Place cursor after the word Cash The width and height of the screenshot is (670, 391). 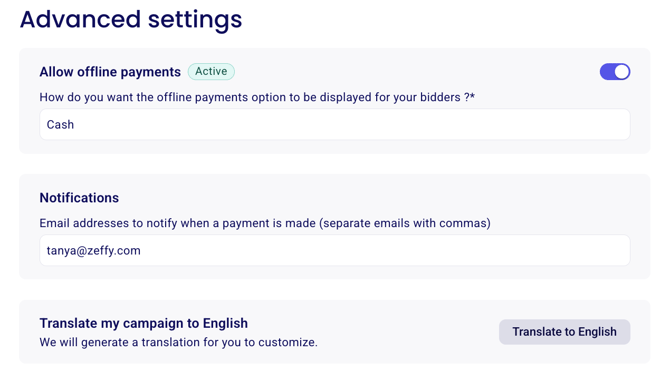click(75, 124)
